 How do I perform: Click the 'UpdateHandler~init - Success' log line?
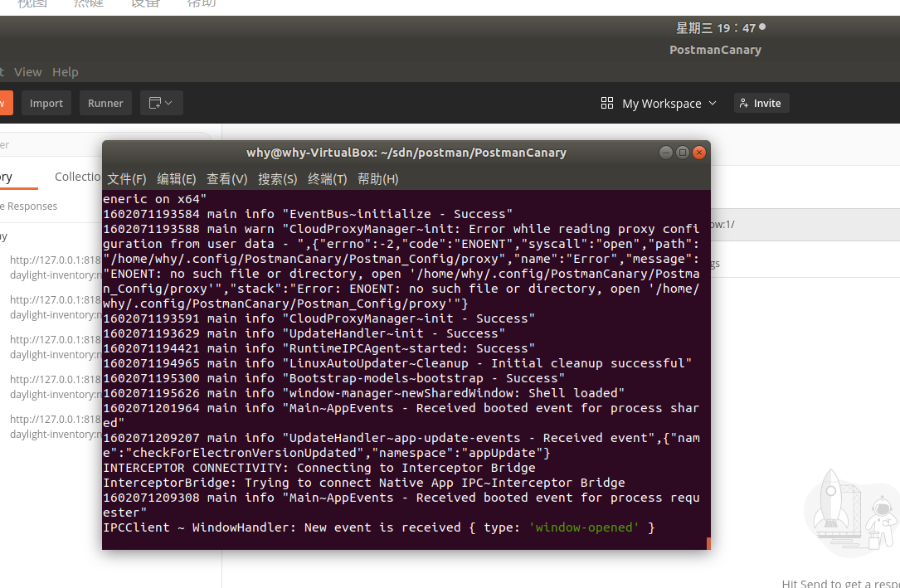304,333
